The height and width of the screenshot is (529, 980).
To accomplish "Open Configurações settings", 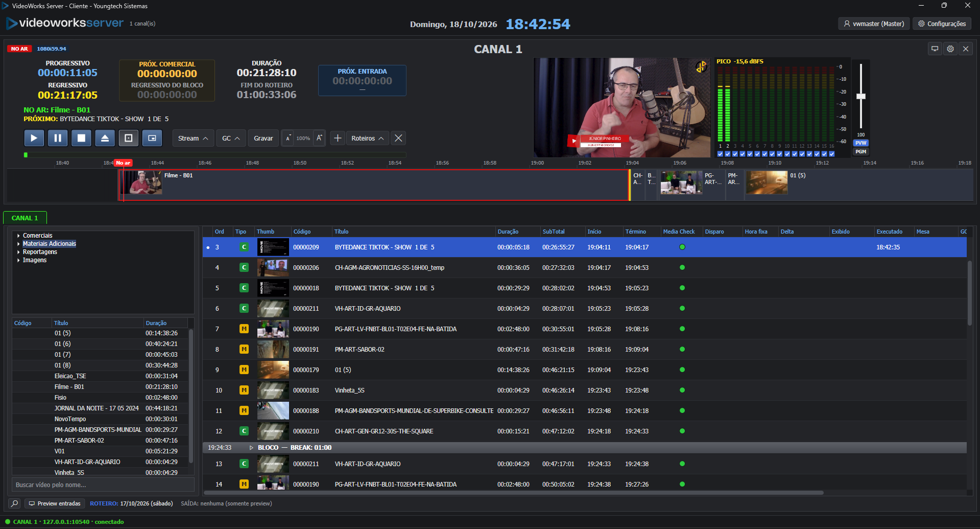I will tap(942, 24).
